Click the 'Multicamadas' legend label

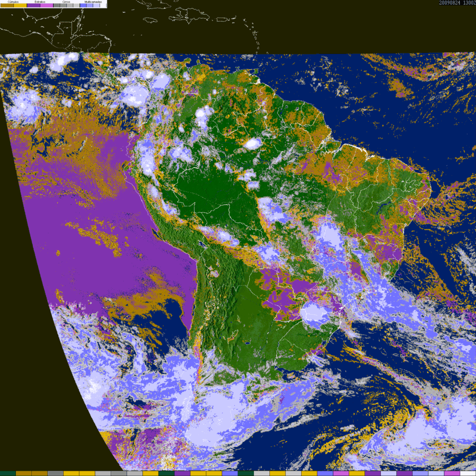(93, 2)
